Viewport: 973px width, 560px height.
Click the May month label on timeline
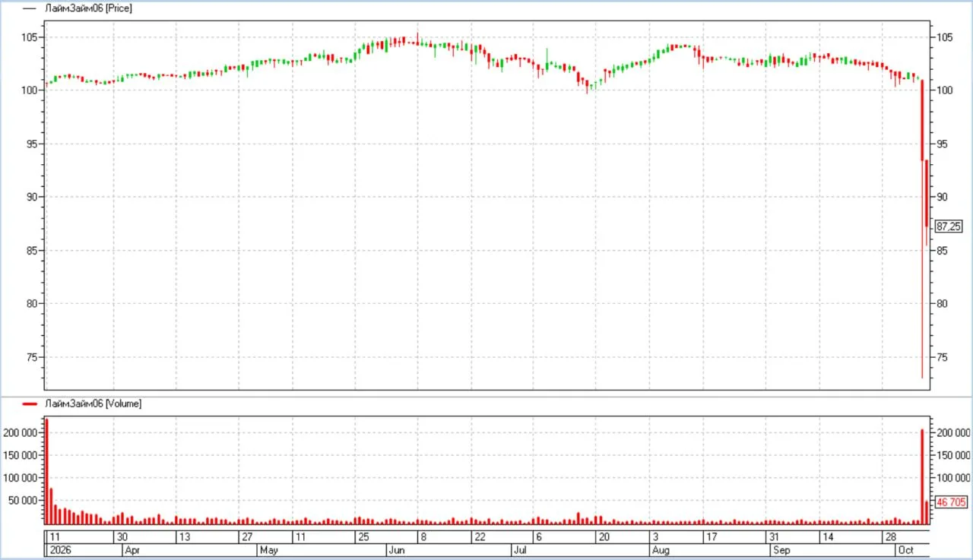tap(268, 550)
